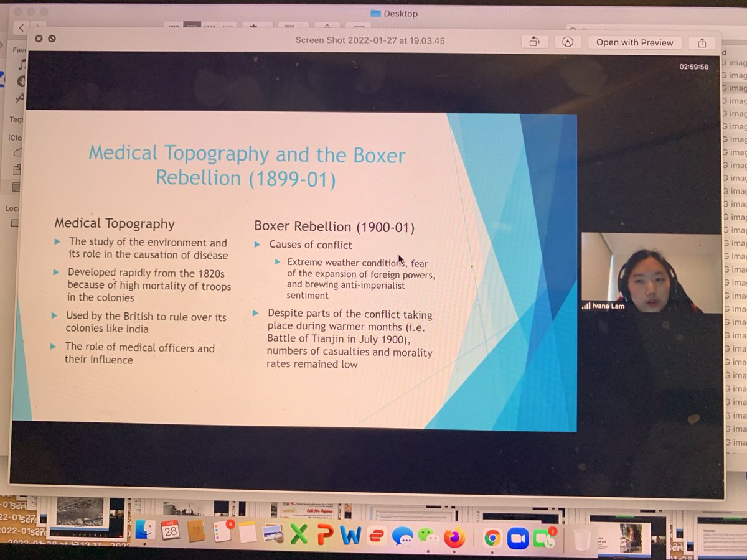Select the Markup tool in the Quick Look toolbar
Image resolution: width=747 pixels, height=560 pixels.
pos(567,42)
